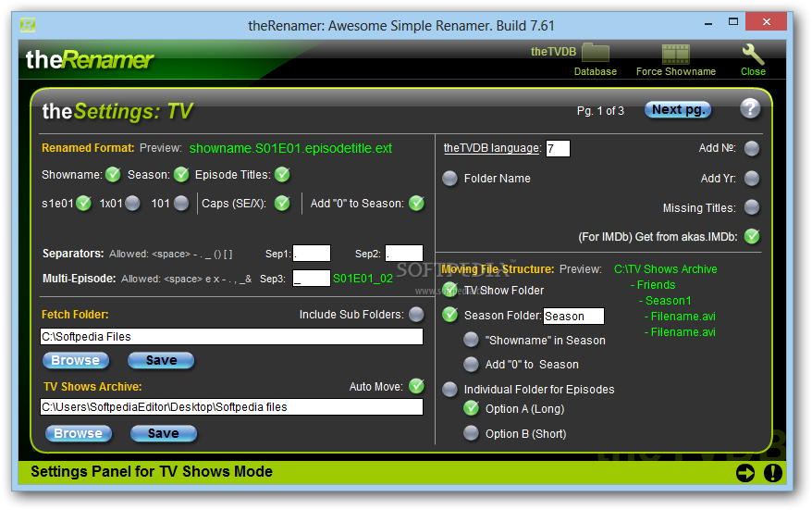812x510 pixels.
Task: Enable Individual Folder for Episodes
Action: click(450, 390)
